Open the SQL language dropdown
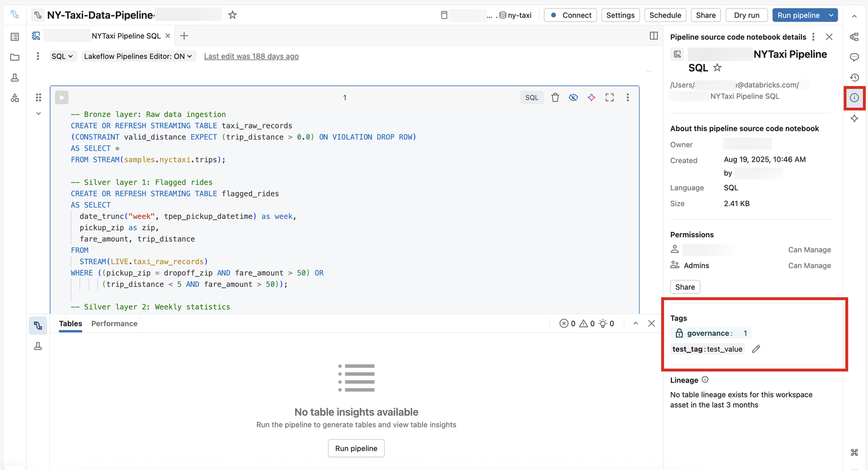The image size is (868, 470). click(x=62, y=56)
